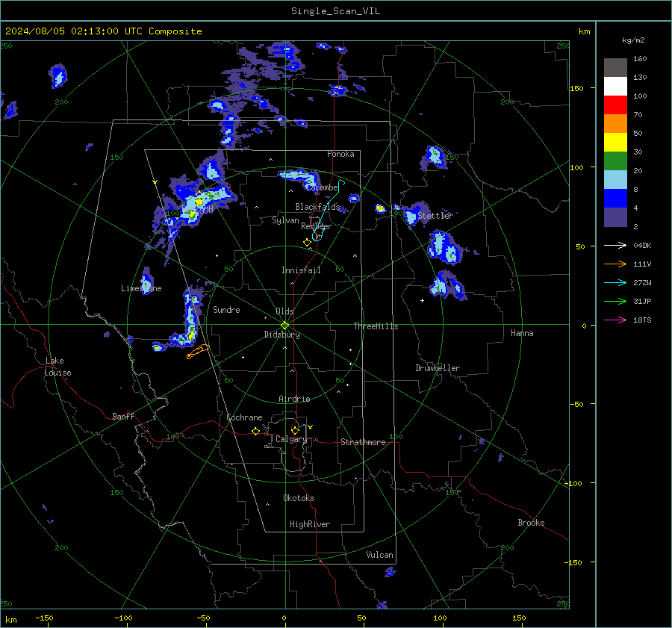
Task: Click the kg/m2 legend unit label
Action: pos(633,40)
